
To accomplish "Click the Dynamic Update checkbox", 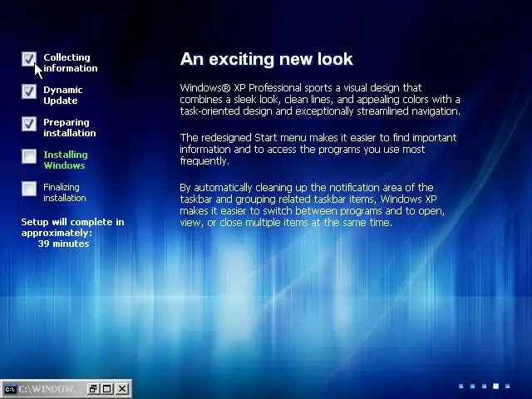I will pos(29,91).
